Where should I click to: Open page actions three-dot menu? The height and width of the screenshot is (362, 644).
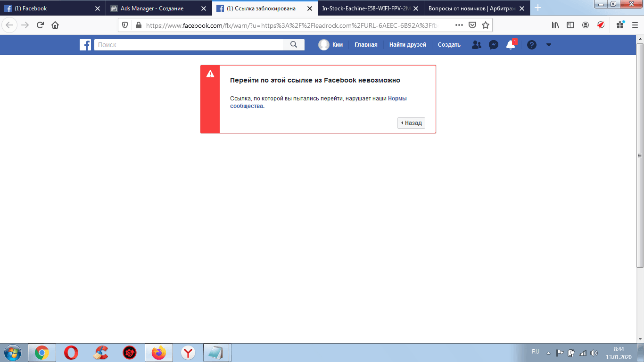click(459, 25)
